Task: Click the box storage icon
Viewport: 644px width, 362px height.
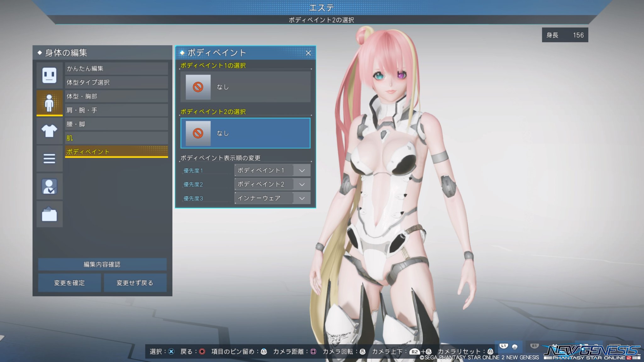Action: click(49, 215)
